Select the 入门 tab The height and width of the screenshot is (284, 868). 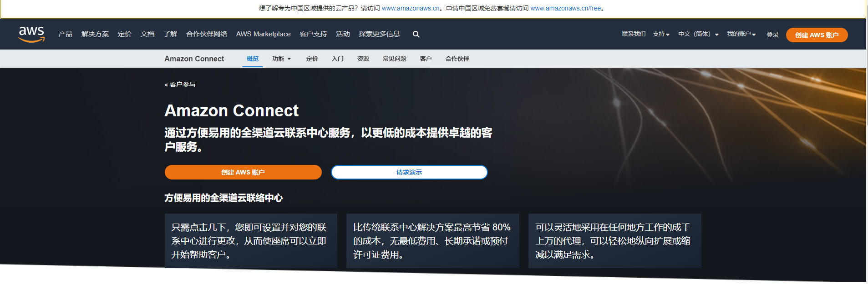click(x=338, y=59)
